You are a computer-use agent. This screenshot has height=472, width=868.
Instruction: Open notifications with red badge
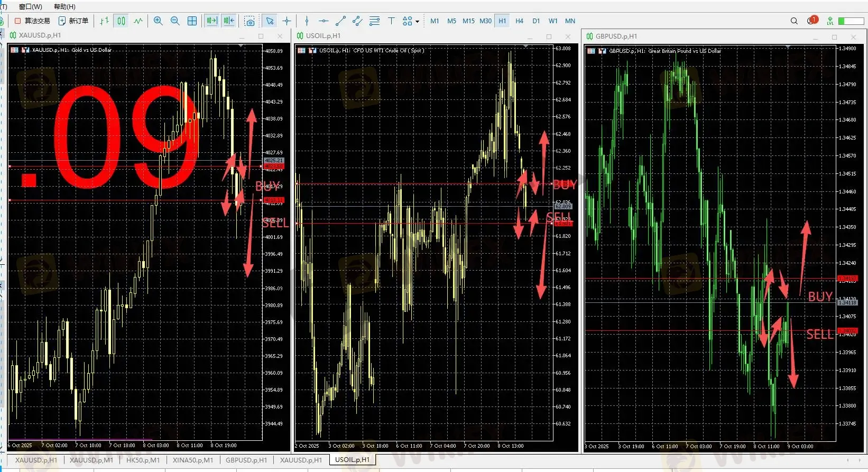point(812,21)
